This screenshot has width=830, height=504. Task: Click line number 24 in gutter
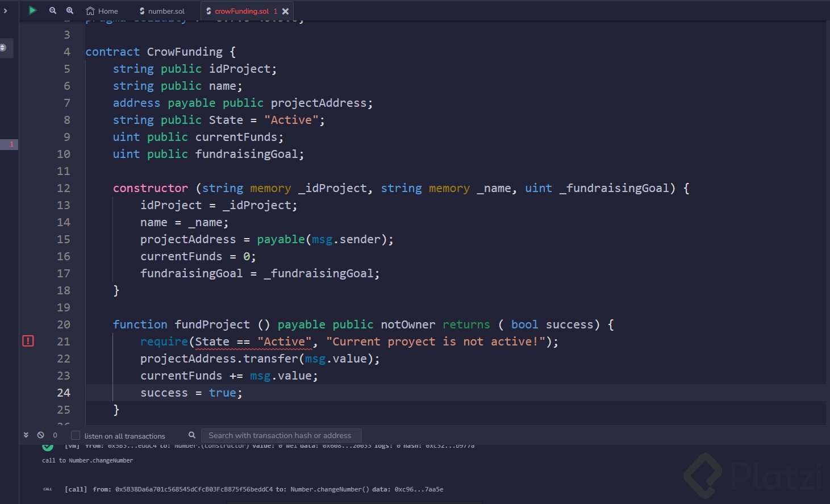[64, 393]
